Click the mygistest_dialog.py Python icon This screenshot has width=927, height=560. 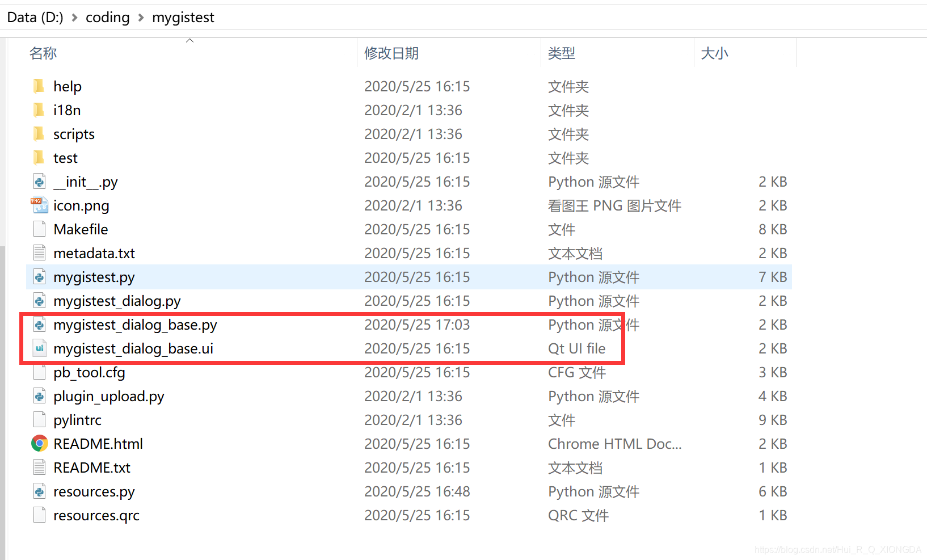tap(39, 301)
